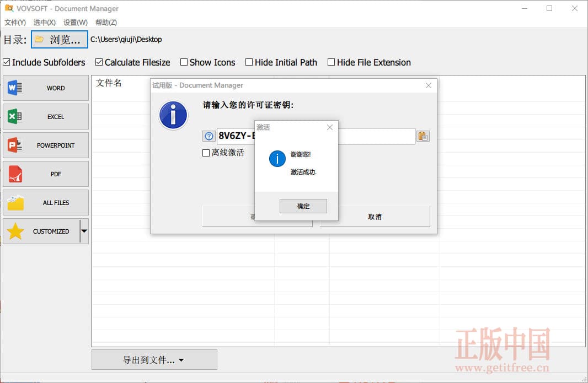Close the 试用版 license key dialog
Screen dimensions: 588x383
pyautogui.click(x=428, y=85)
